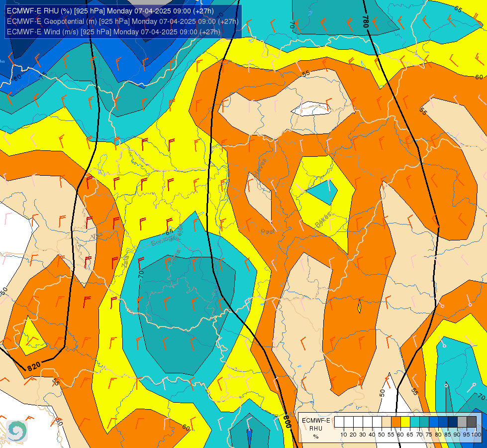Image resolution: width=487 pixels, height=448 pixels.
Task: Select the ECMWF-E Wind (m/s) title line
Action: coord(114,32)
